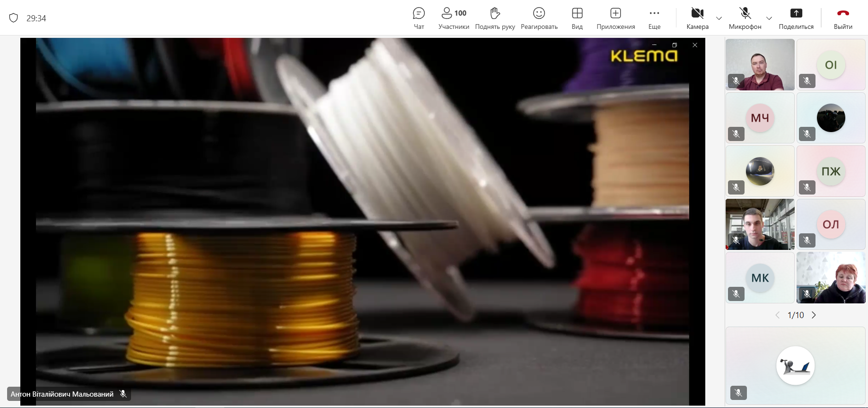This screenshot has height=408, width=868.
Task: Expand microphone options dropdown arrow
Action: (769, 18)
